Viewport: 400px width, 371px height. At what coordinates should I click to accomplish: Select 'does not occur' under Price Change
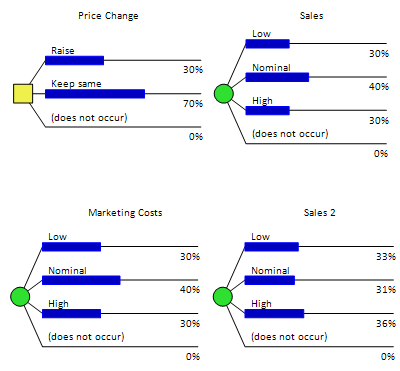89,117
